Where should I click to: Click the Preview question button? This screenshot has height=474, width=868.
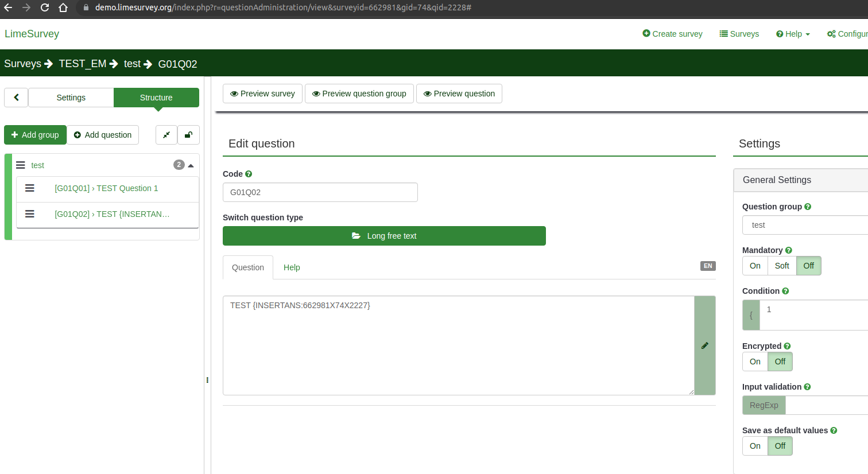pyautogui.click(x=459, y=94)
